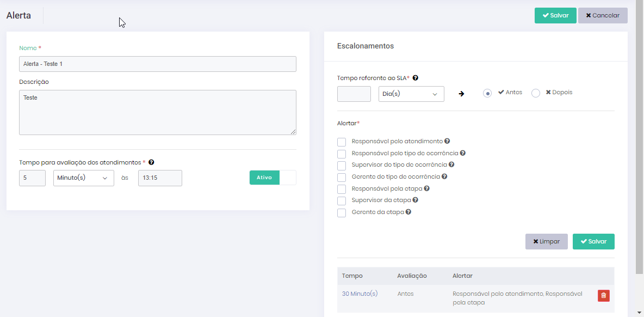This screenshot has height=317, width=644.
Task: Toggle the Ativo status switch
Action: (273, 178)
